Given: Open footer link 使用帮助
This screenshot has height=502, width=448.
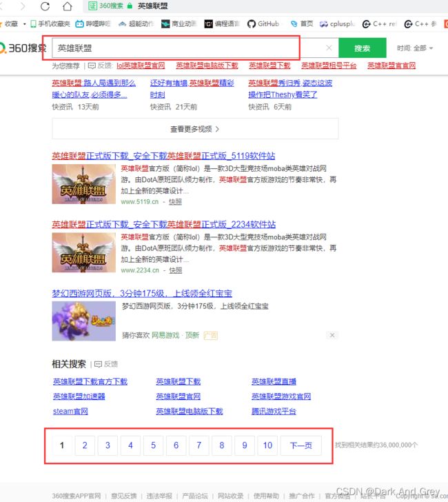Looking at the screenshot, I should click(x=266, y=496).
